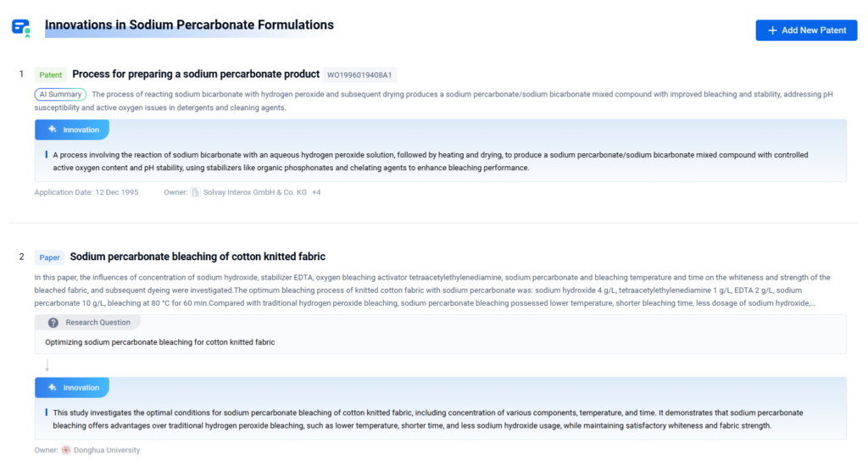
Task: Open 'Sodium percarbonate bleaching of cotton knitted fabric'
Action: point(198,257)
